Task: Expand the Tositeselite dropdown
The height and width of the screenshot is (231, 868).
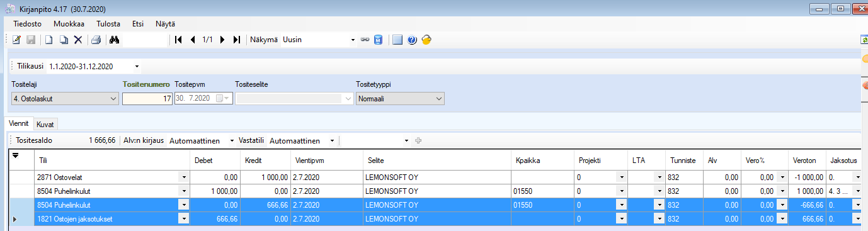Action: coord(347,98)
